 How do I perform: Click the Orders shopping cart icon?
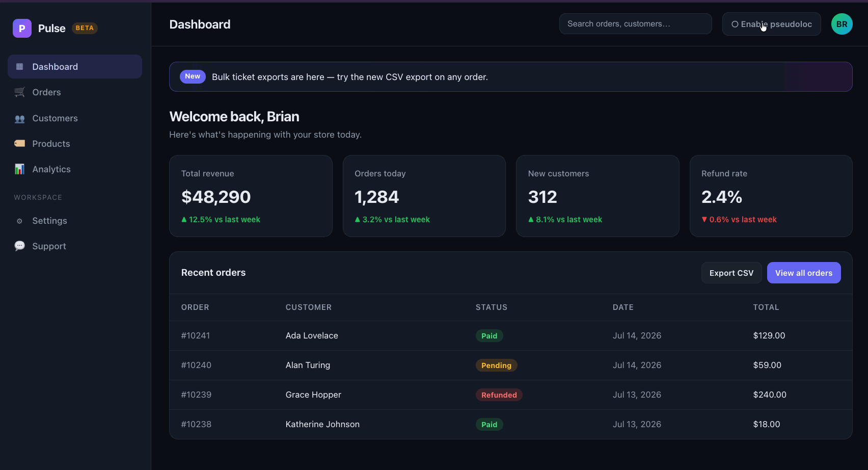click(20, 92)
